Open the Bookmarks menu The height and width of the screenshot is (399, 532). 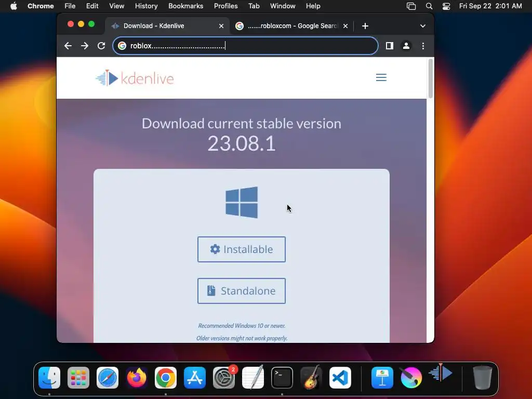tap(185, 6)
